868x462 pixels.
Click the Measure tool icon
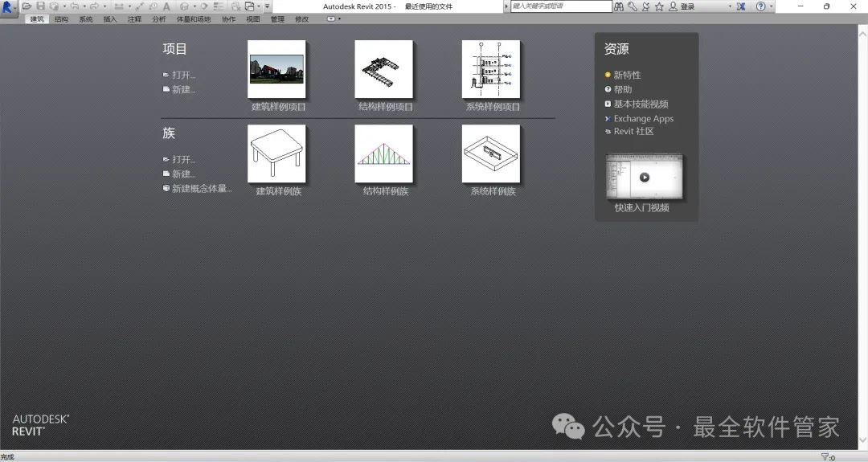(118, 6)
